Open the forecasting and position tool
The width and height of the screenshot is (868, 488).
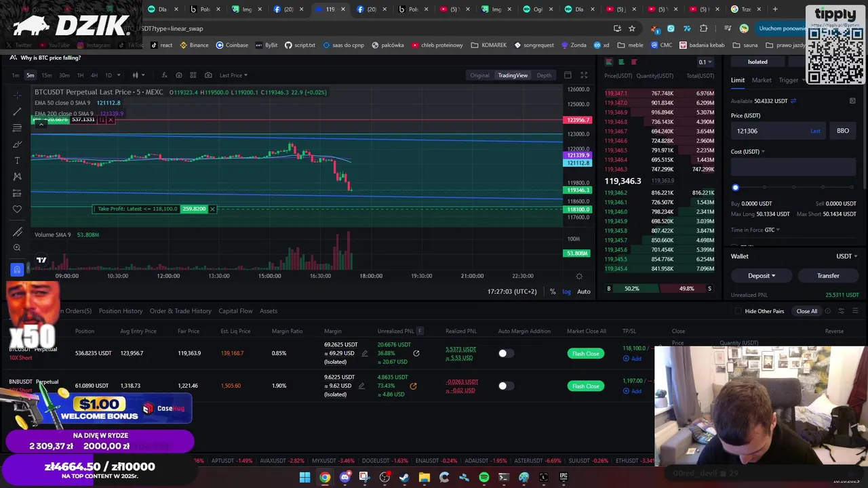[17, 192]
